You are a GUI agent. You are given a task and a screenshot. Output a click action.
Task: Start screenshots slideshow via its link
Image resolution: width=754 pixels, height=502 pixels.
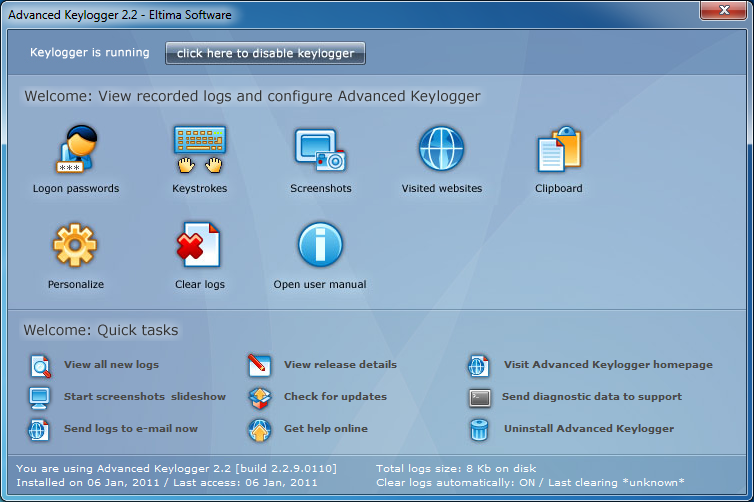point(145,397)
